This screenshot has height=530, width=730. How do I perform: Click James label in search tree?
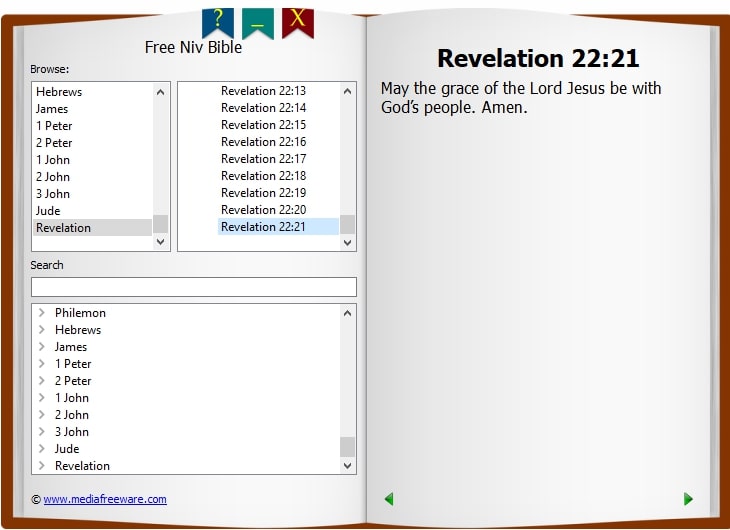pos(71,347)
